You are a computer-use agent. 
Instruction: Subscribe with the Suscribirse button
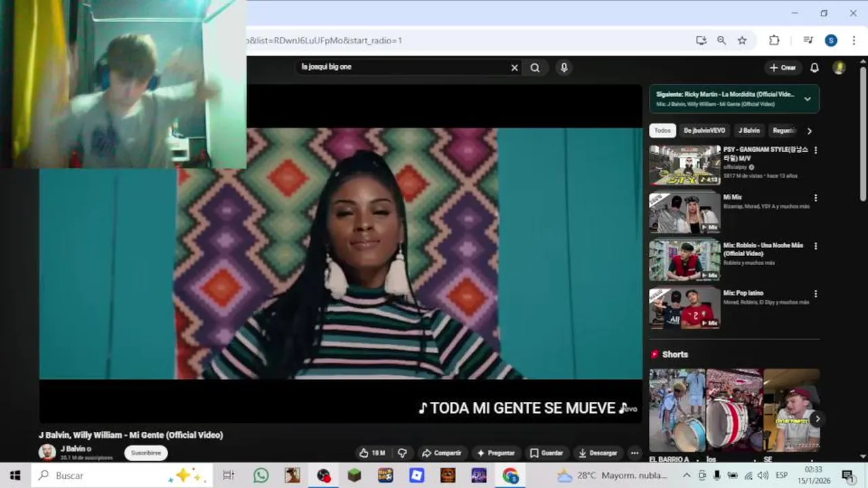pos(146,453)
